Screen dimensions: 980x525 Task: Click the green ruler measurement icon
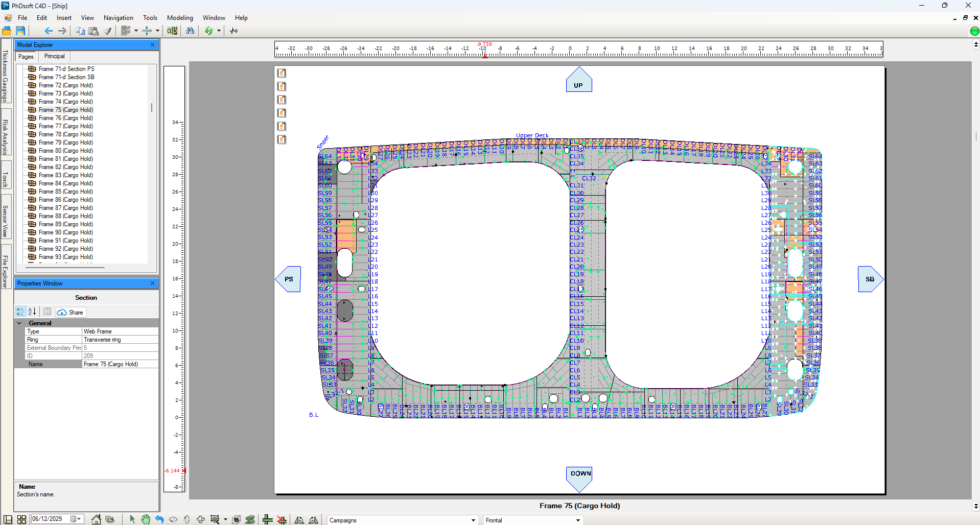[x=267, y=519]
